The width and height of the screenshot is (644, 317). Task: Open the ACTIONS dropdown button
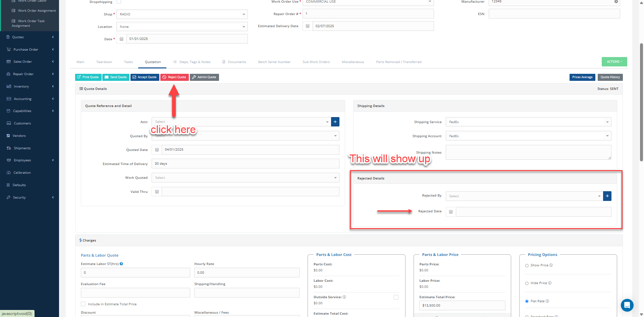[x=614, y=62]
